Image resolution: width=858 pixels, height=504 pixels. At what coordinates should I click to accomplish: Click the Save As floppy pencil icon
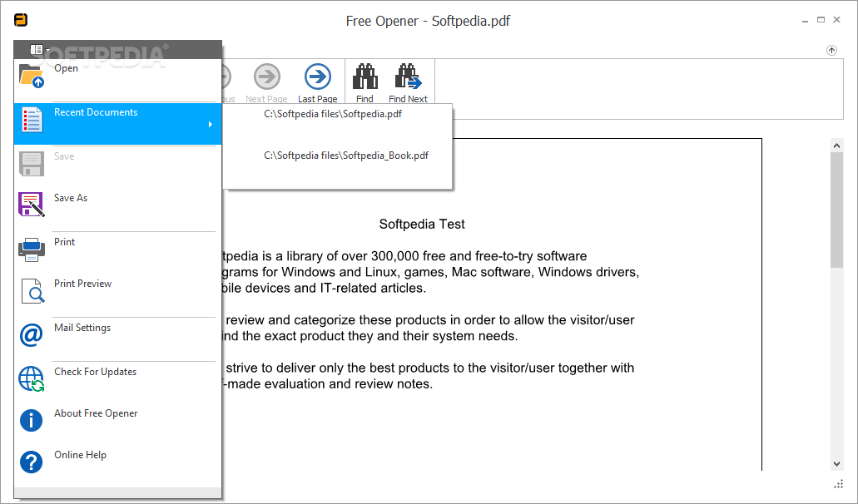click(31, 205)
